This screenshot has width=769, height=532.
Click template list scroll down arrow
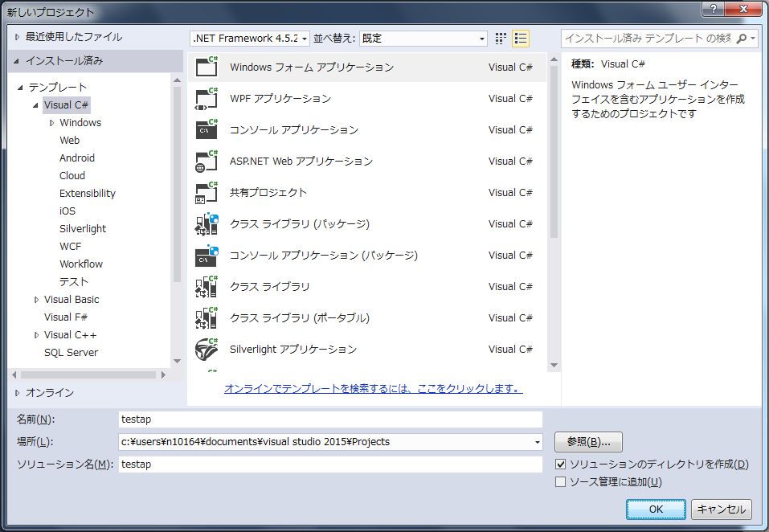click(554, 366)
